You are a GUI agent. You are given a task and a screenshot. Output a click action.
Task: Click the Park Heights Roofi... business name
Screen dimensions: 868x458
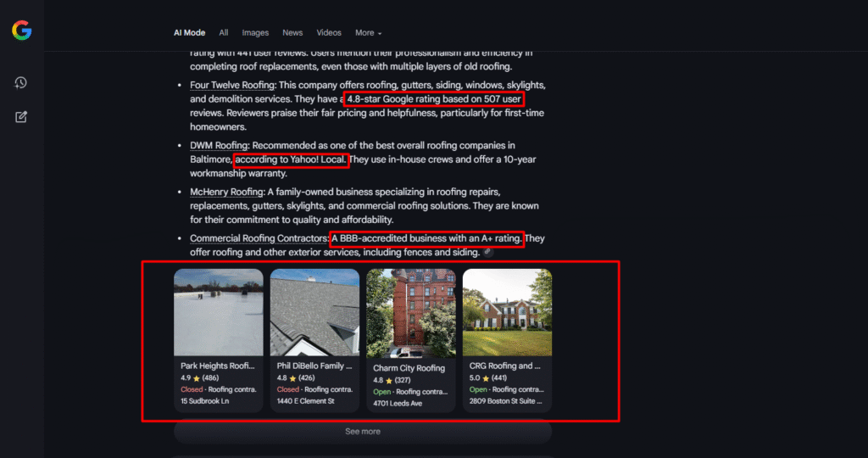point(218,366)
